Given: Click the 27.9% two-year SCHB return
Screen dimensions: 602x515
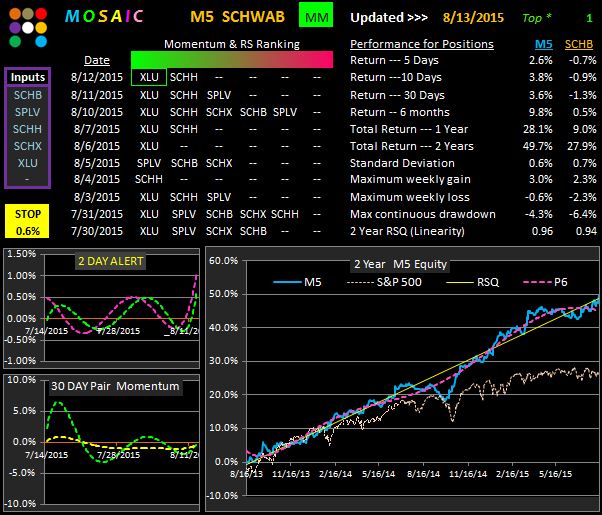Looking at the screenshot, I should (x=582, y=146).
